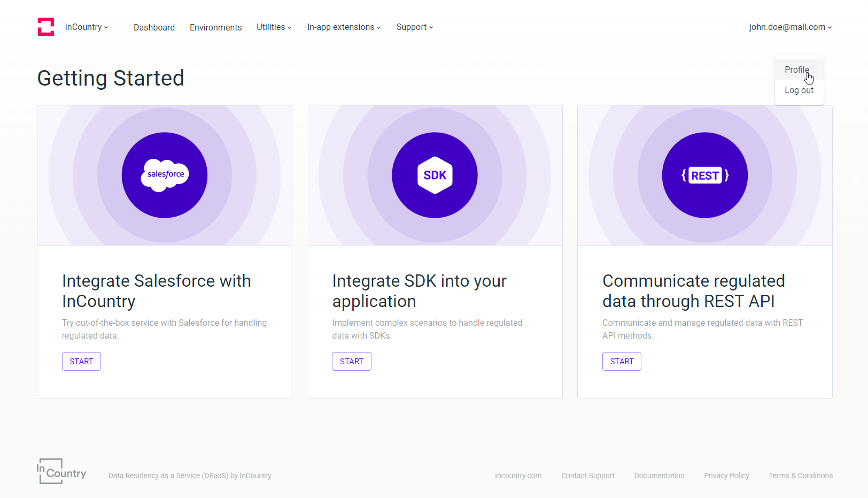
Task: Visit the Documentation footer link
Action: click(659, 476)
